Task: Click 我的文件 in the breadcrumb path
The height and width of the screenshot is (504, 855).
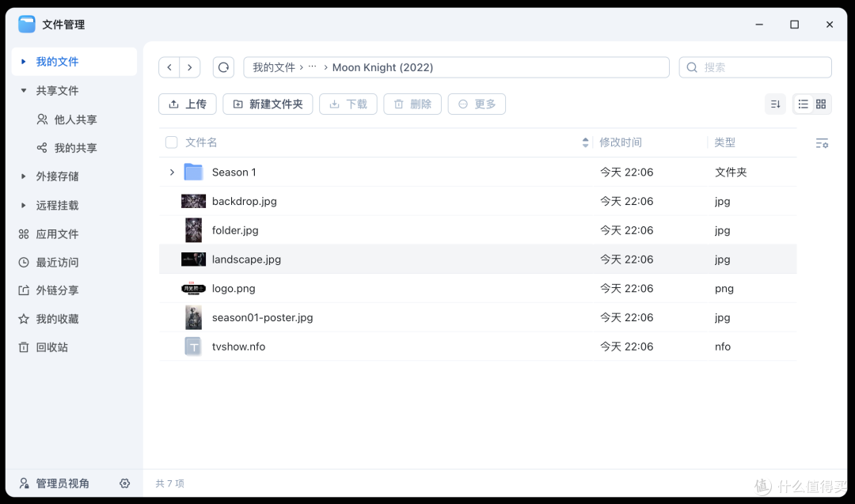Action: 274,67
